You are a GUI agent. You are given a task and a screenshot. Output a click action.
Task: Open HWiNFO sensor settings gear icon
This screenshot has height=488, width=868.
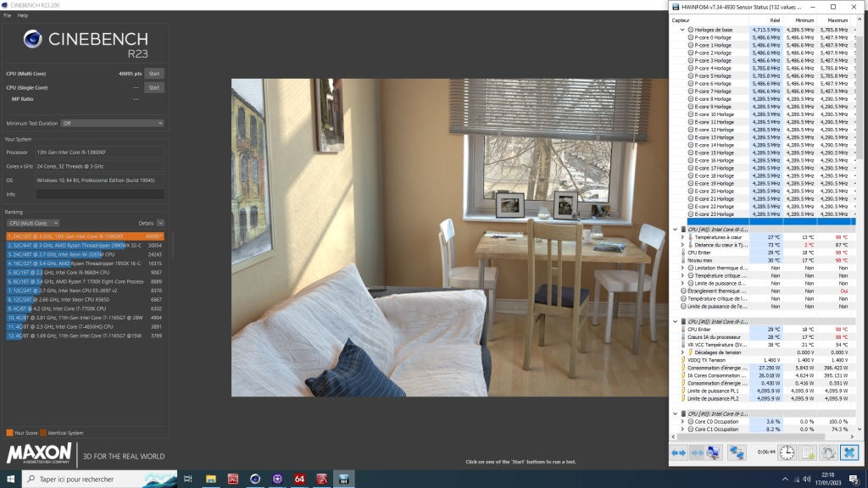828,453
